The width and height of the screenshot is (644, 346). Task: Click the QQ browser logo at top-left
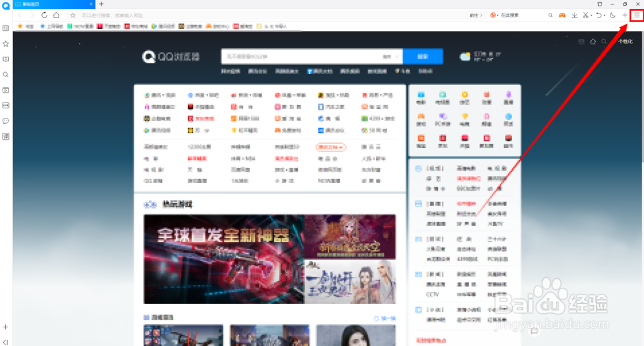click(6, 6)
